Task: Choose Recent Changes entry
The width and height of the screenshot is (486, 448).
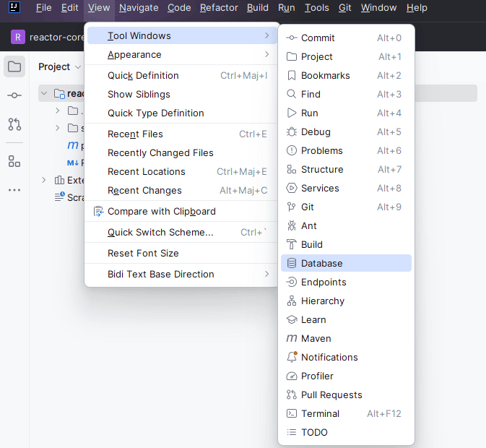Action: pos(181,190)
